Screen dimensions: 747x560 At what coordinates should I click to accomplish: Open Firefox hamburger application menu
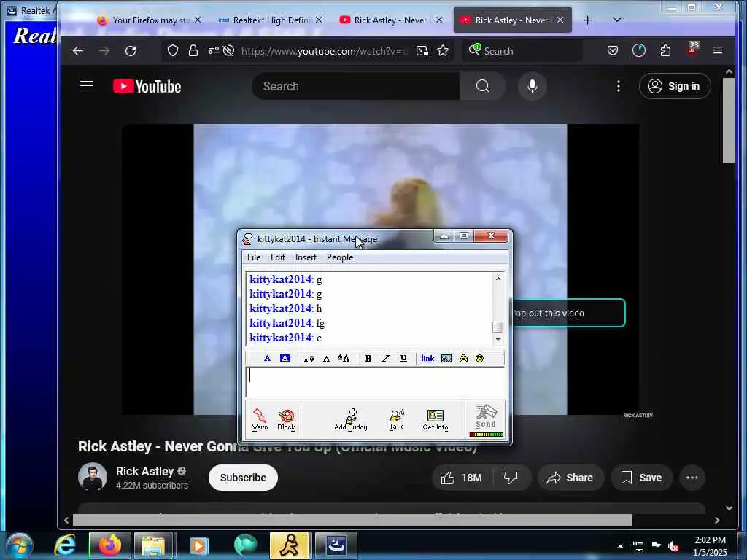point(718,50)
